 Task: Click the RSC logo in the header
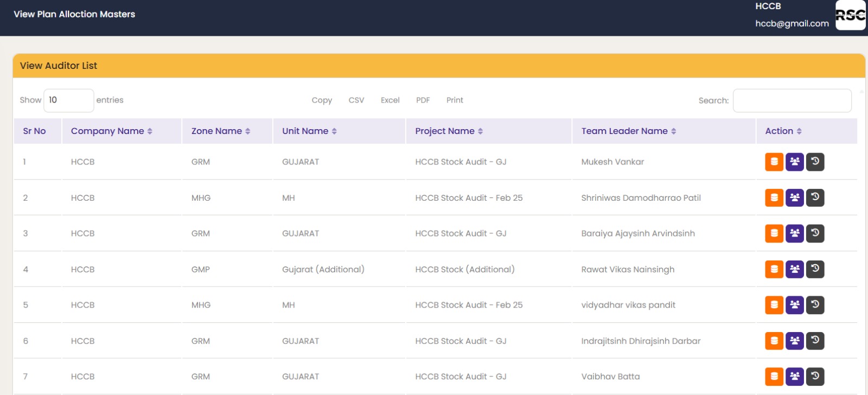850,15
